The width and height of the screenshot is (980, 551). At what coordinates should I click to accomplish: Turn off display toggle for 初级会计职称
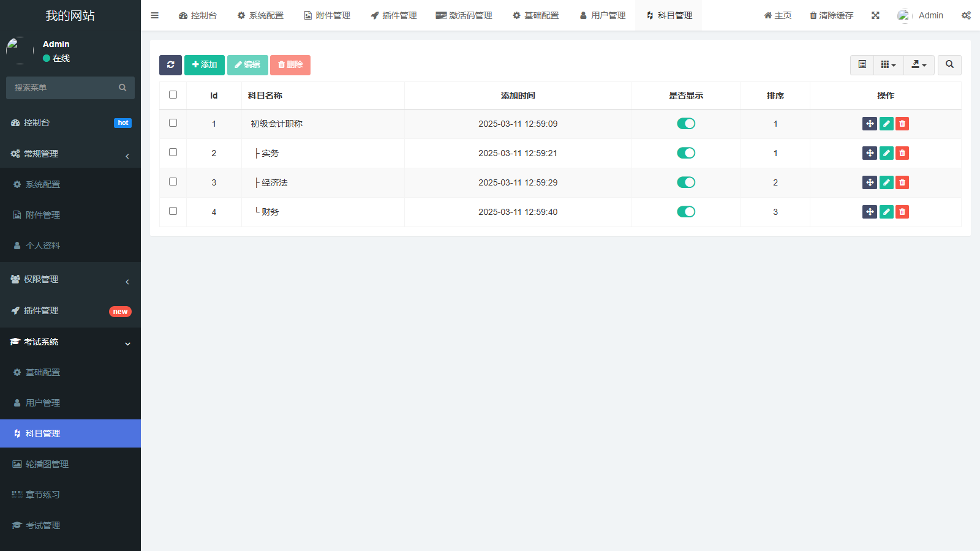(686, 124)
